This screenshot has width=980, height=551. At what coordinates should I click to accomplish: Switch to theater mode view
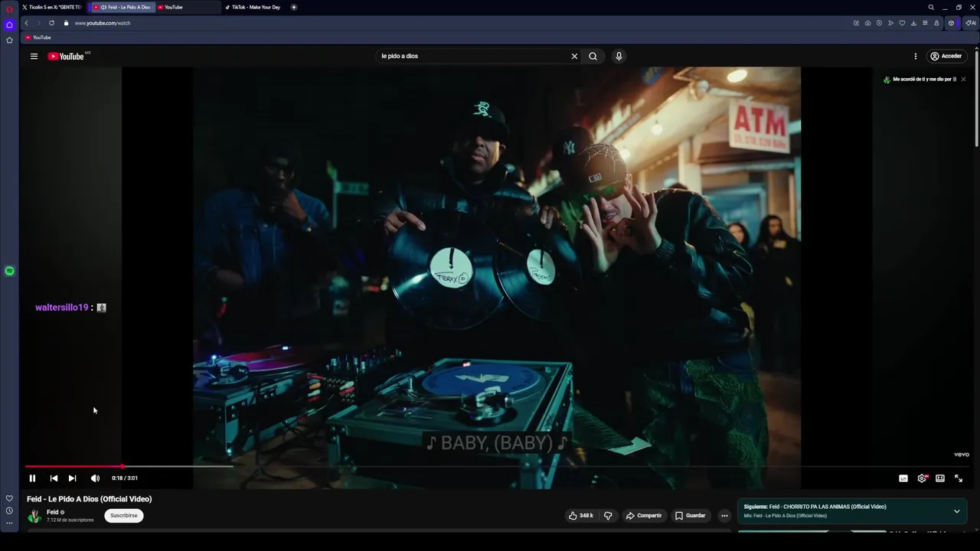tap(940, 478)
